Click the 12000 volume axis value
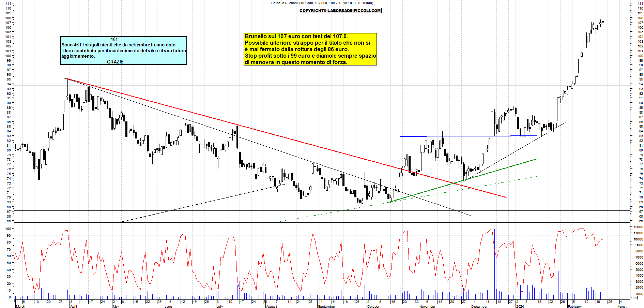This screenshot has width=644, height=308. click(x=638, y=227)
